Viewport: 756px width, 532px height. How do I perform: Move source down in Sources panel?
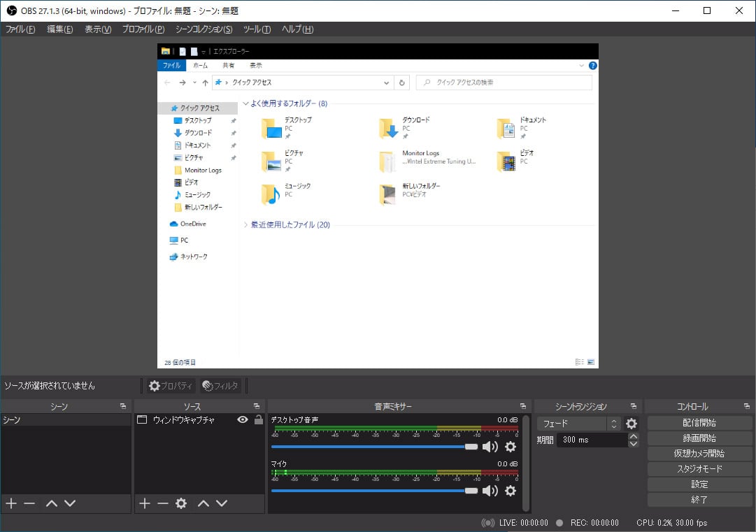pyautogui.click(x=222, y=503)
